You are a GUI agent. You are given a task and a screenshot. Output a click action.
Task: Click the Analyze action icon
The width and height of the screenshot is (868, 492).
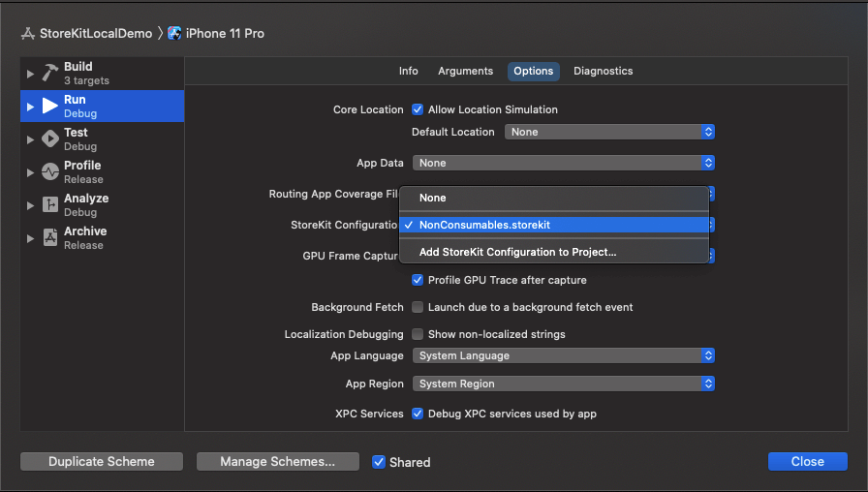pos(50,205)
